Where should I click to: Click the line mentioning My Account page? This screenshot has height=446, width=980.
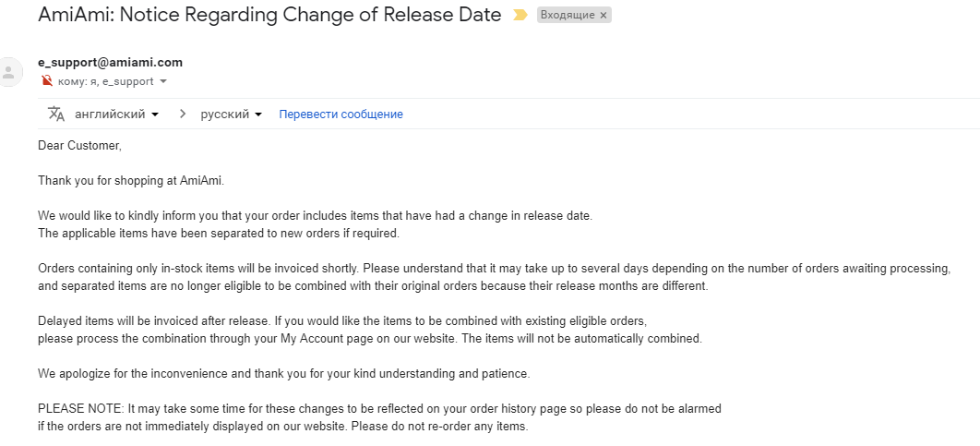pos(369,338)
